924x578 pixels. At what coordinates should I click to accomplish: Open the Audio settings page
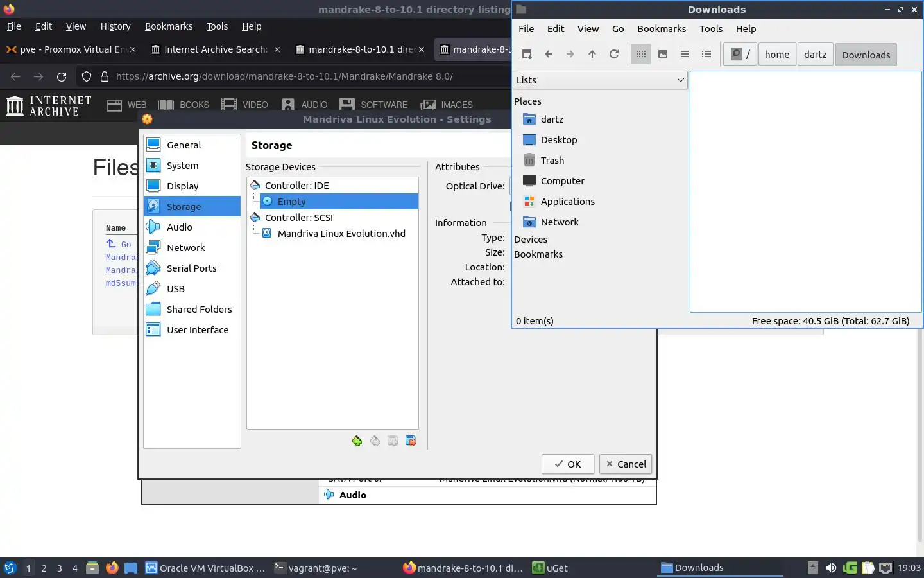[192, 227]
